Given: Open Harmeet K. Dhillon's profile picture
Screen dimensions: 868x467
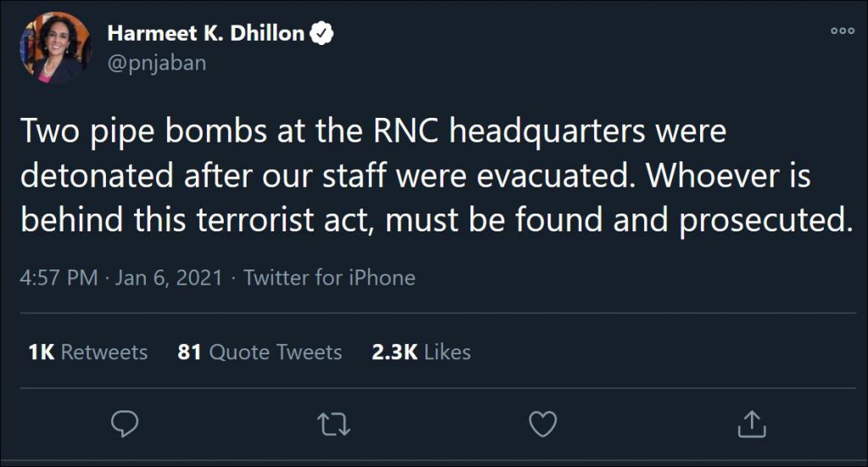Looking at the screenshot, I should tap(56, 47).
